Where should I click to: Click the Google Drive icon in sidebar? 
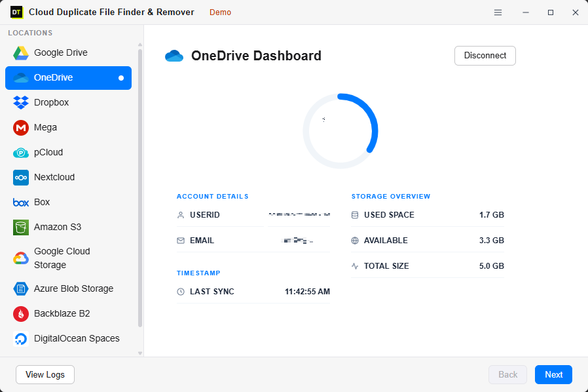click(x=21, y=53)
